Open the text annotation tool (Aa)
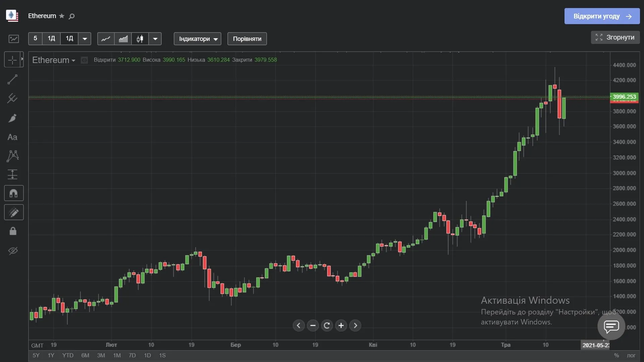644x362 pixels. pyautogui.click(x=12, y=137)
